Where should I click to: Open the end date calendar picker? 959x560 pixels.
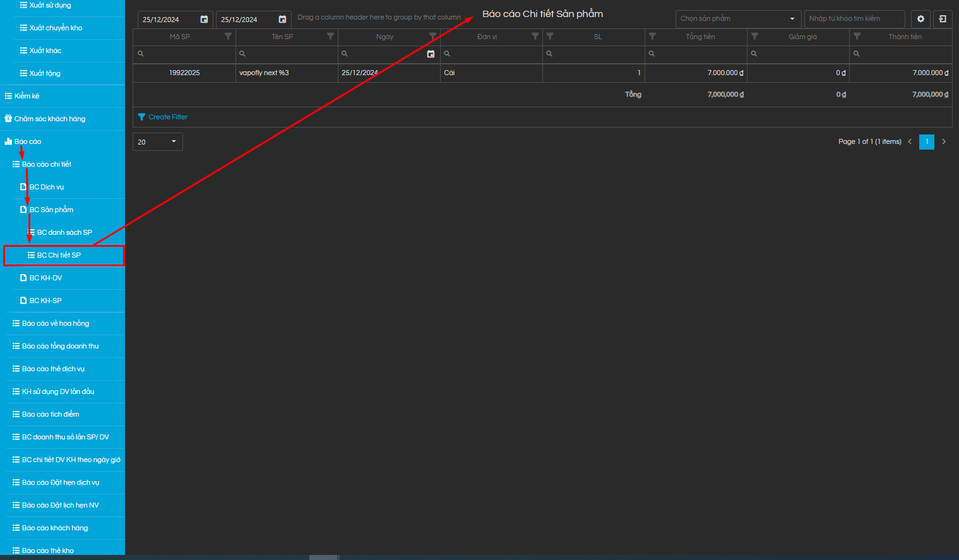point(282,20)
